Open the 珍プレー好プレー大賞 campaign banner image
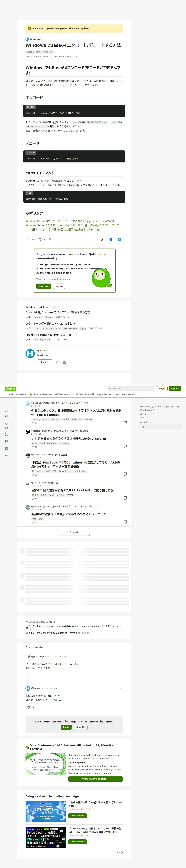The height and width of the screenshot is (868, 186). 46,811
